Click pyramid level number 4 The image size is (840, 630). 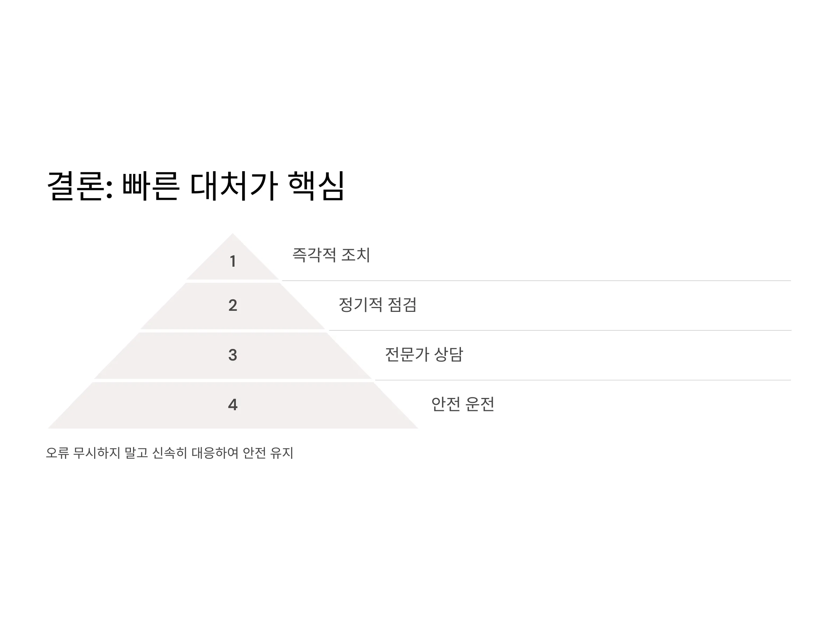click(233, 405)
